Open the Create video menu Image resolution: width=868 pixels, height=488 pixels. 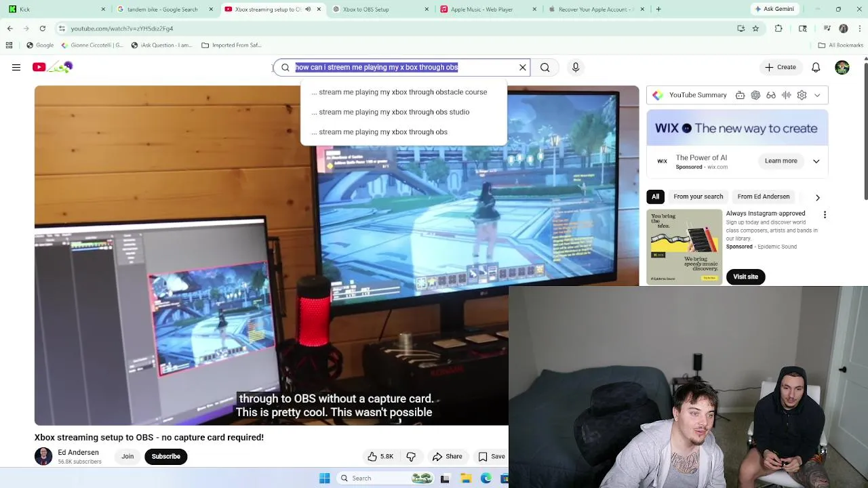pos(781,67)
